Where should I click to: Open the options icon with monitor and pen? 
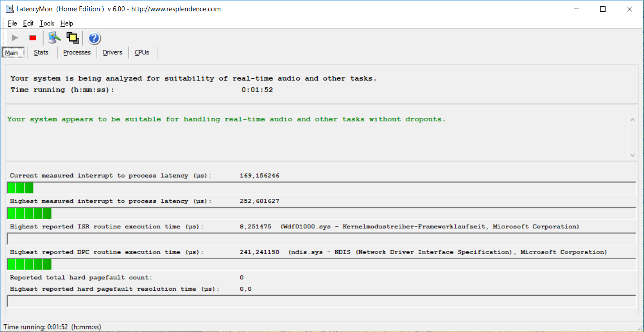[54, 38]
